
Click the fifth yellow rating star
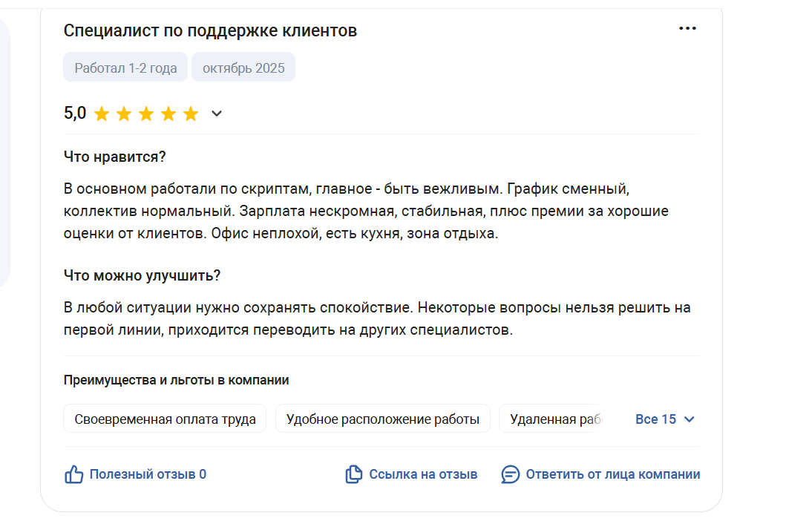[191, 114]
